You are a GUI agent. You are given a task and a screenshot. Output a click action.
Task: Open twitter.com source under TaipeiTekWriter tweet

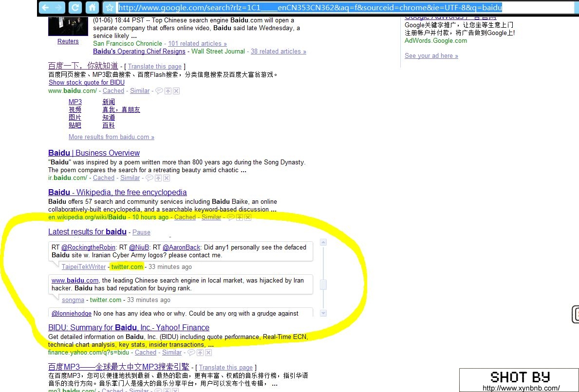pyautogui.click(x=127, y=267)
